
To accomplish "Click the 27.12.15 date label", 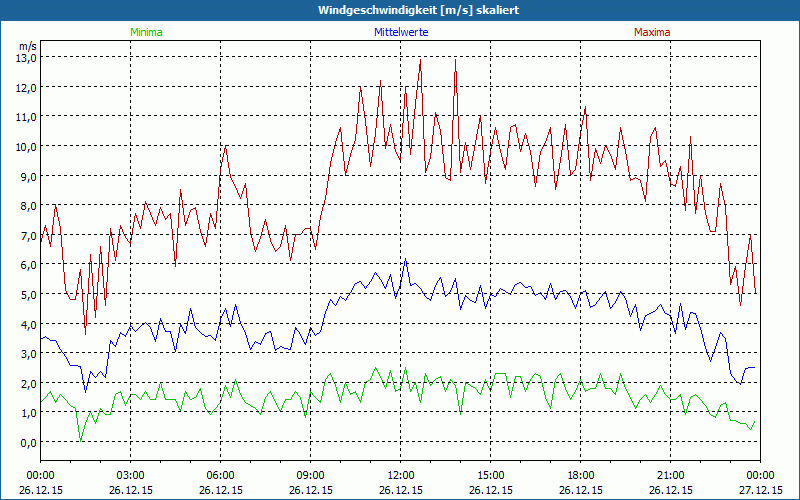I will [760, 490].
